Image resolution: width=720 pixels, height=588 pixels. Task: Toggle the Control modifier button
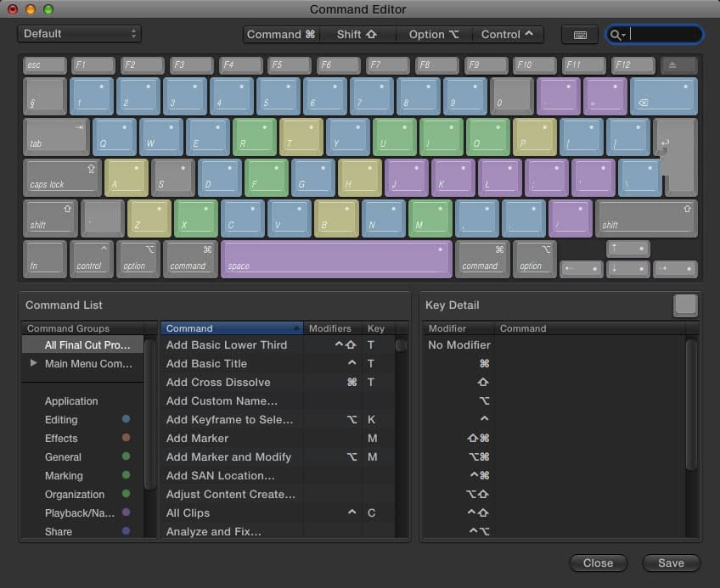tap(508, 35)
